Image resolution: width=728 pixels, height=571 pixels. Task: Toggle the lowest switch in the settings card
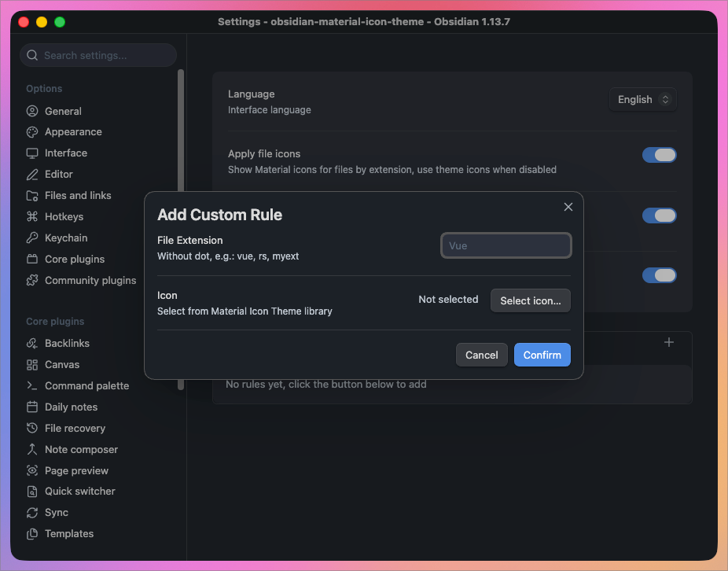point(659,275)
